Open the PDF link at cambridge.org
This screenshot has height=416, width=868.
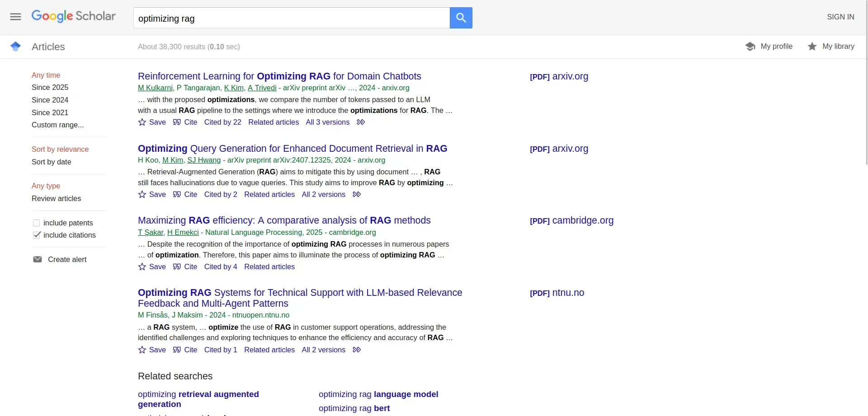(x=571, y=221)
